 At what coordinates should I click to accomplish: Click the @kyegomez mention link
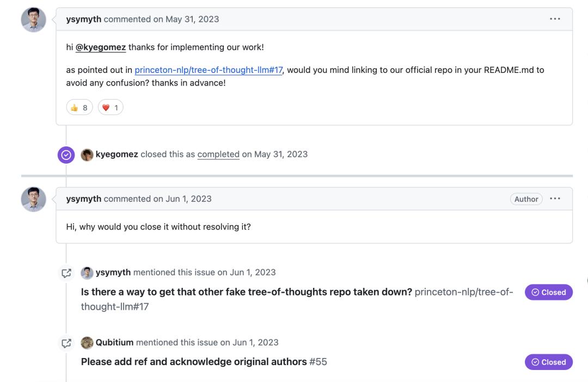101,47
